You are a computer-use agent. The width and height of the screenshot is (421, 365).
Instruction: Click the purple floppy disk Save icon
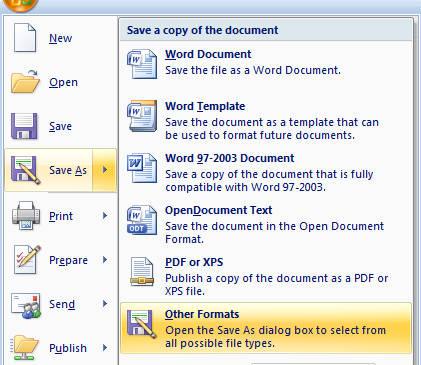pyautogui.click(x=24, y=126)
